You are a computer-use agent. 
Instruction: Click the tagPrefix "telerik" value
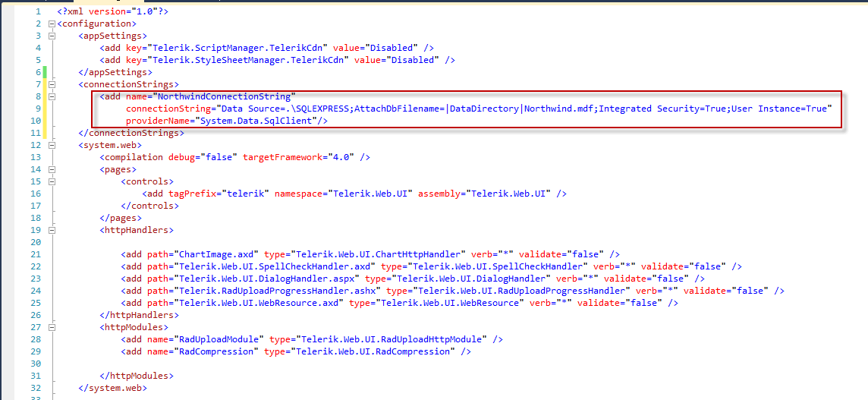(246, 194)
